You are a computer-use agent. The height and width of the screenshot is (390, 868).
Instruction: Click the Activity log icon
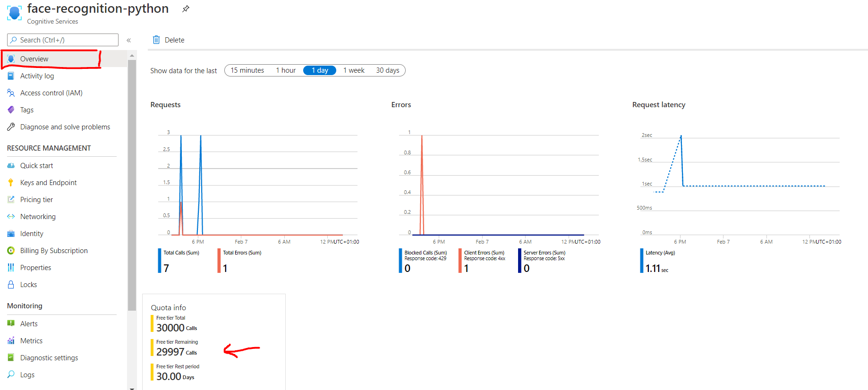pyautogui.click(x=11, y=76)
